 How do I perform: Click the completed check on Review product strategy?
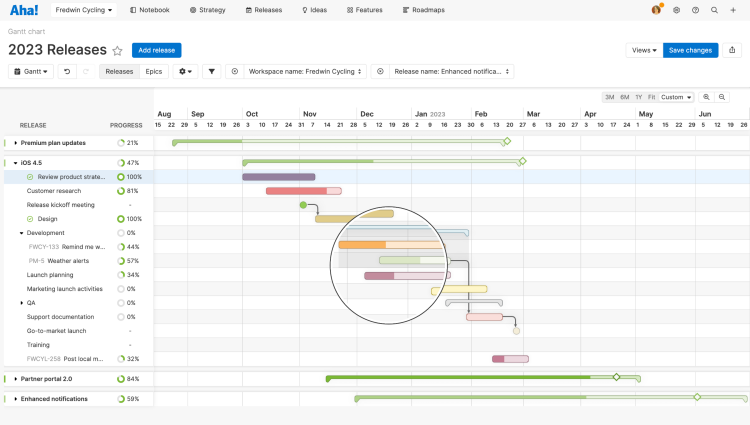coord(30,177)
